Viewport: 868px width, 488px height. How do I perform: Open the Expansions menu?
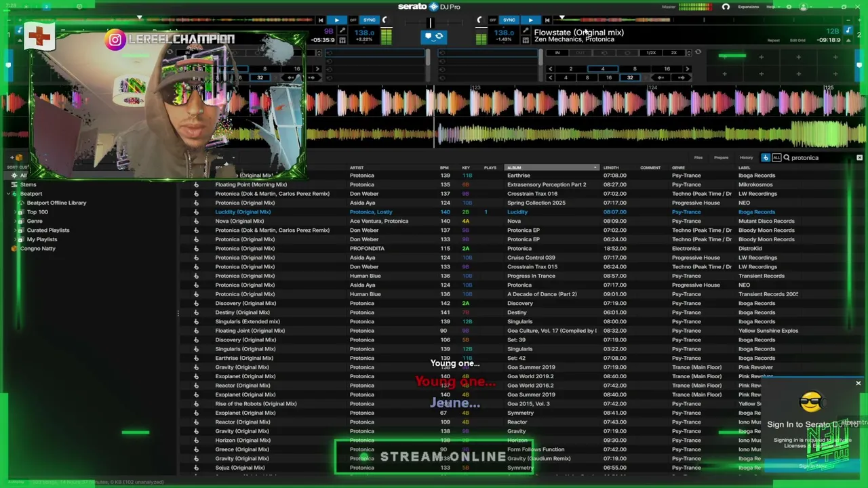pyautogui.click(x=749, y=7)
